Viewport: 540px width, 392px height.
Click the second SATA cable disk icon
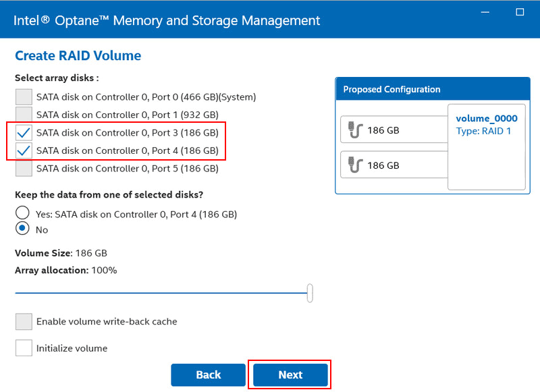355,165
